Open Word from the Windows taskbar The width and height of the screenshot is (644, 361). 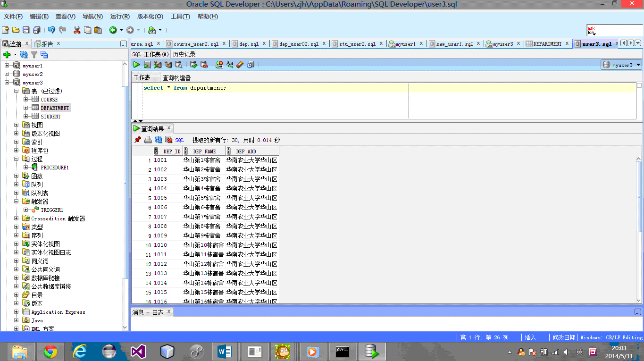point(225,352)
